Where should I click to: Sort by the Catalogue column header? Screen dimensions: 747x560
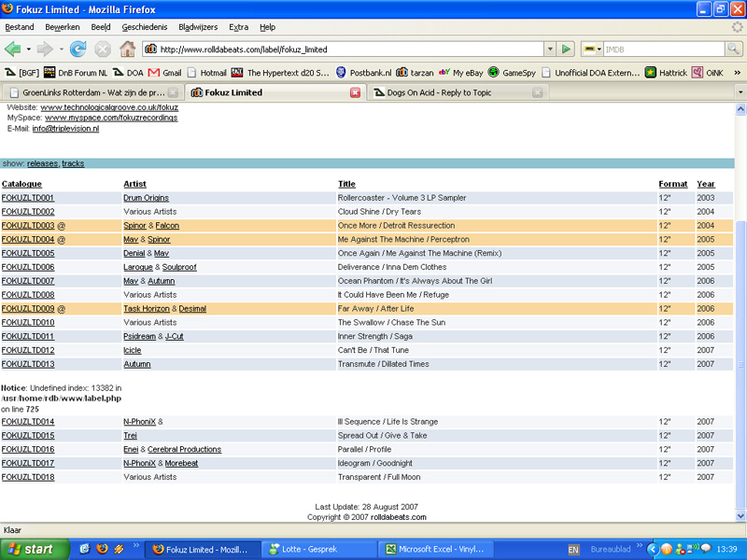[x=21, y=184]
